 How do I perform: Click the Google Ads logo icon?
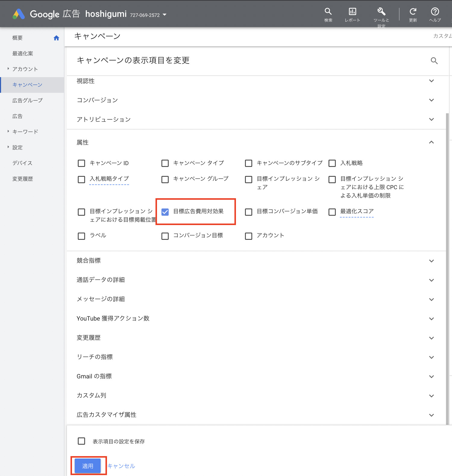pos(19,14)
